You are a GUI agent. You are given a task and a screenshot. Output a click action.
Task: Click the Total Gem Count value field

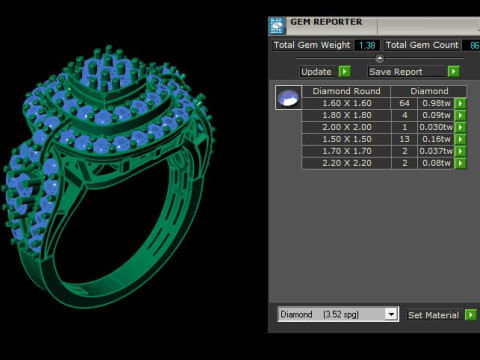click(472, 45)
